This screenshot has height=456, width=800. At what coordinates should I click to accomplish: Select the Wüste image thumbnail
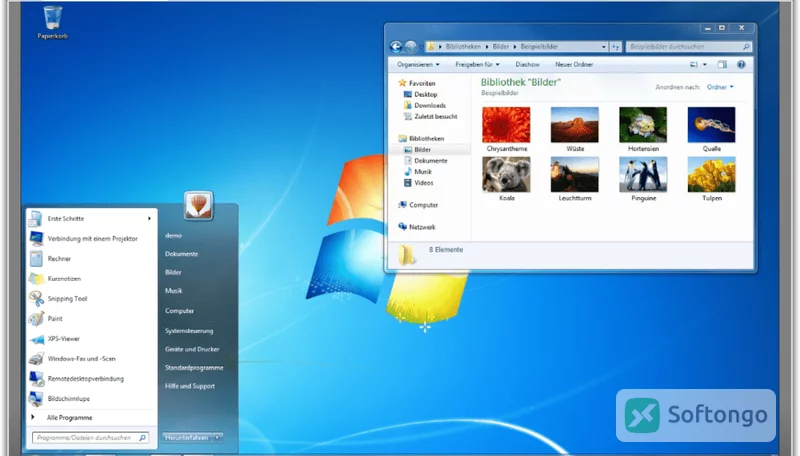pyautogui.click(x=574, y=125)
